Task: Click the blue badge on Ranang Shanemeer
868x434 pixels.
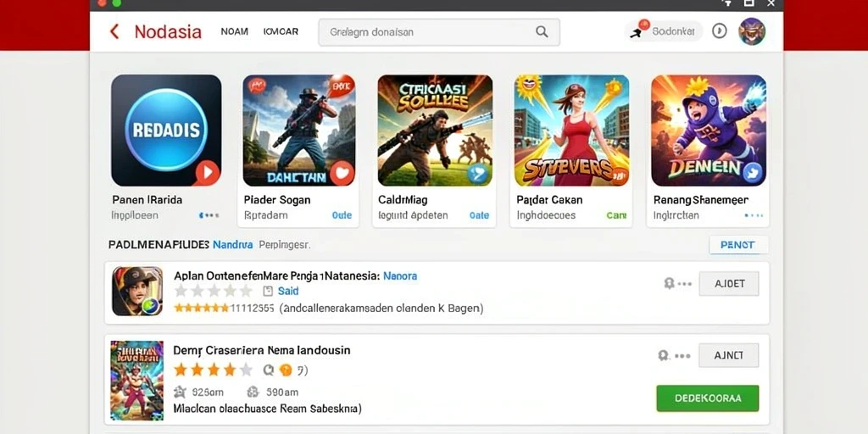Action: pyautogui.click(x=754, y=173)
